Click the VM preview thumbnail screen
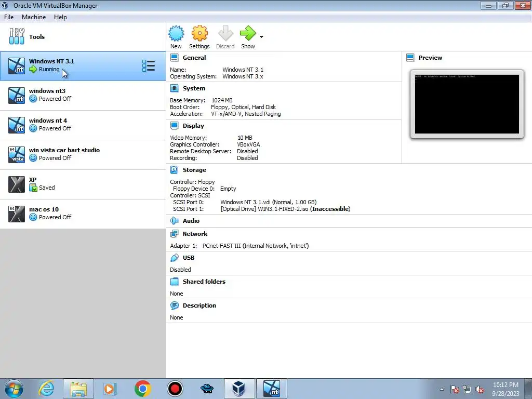The height and width of the screenshot is (399, 532). tap(467, 104)
